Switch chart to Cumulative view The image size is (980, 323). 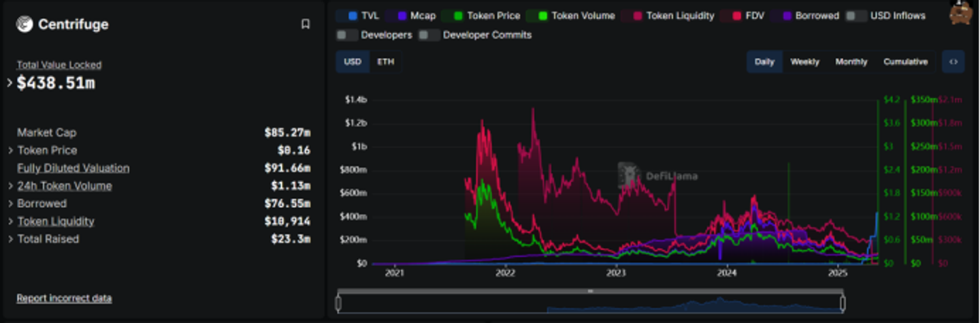point(905,61)
